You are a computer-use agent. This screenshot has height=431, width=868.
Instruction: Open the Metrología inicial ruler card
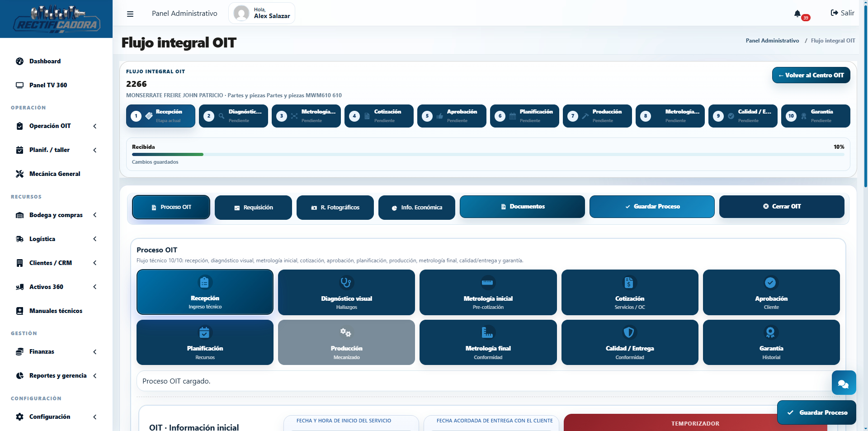tap(488, 292)
